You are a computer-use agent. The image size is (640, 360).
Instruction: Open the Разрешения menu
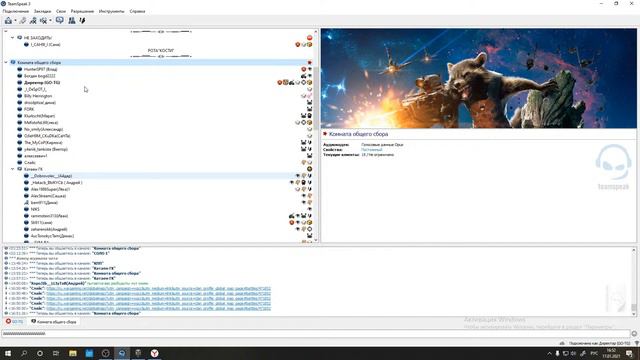click(82, 11)
